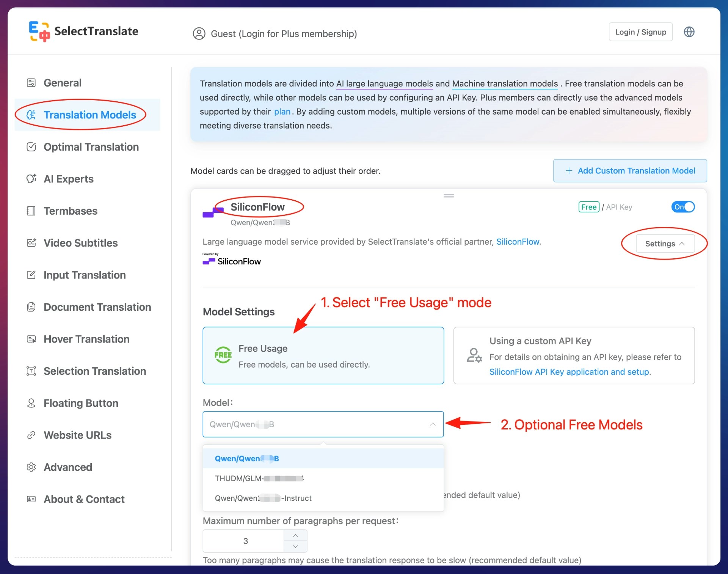Click the Termbases sidebar icon
The height and width of the screenshot is (574, 728).
coord(31,211)
